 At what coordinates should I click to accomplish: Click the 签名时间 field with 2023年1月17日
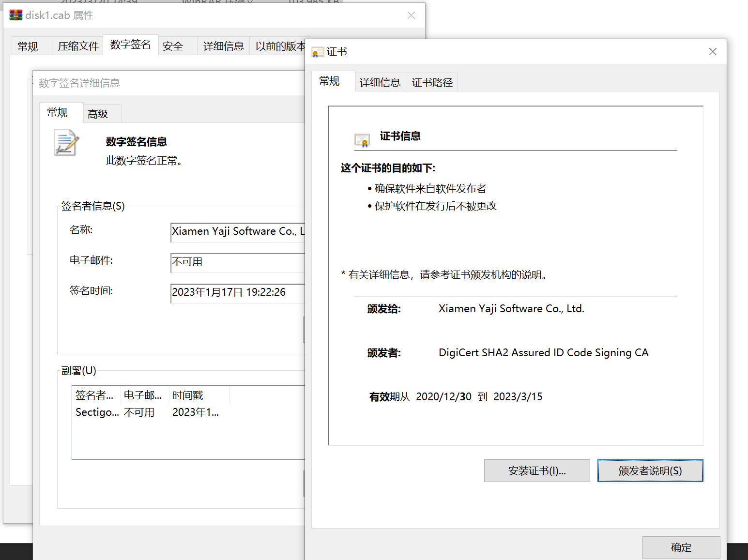pyautogui.click(x=238, y=293)
